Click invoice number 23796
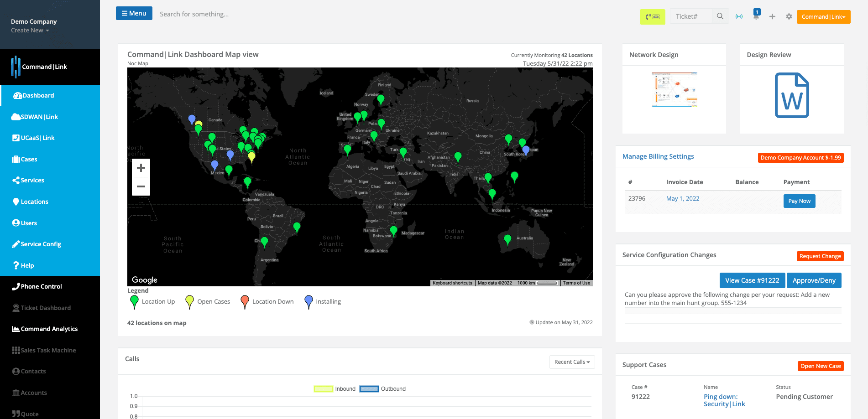 click(x=637, y=198)
